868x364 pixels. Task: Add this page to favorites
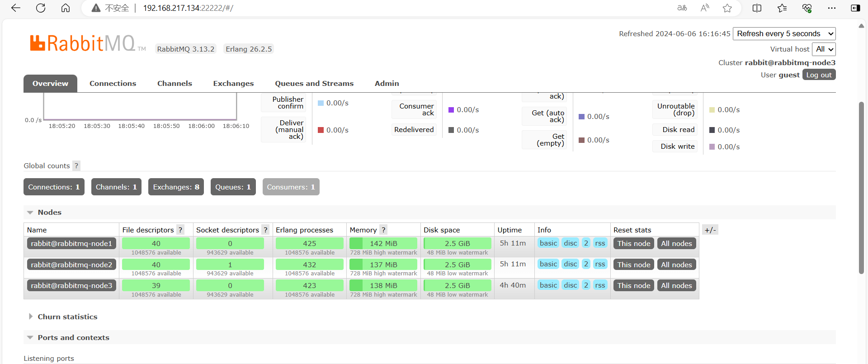coord(727,8)
